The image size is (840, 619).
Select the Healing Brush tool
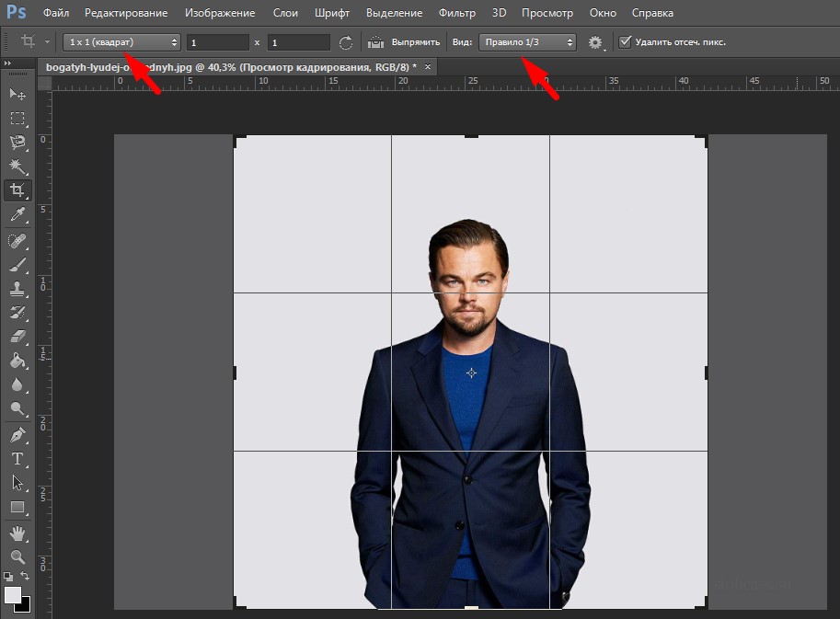pyautogui.click(x=17, y=241)
